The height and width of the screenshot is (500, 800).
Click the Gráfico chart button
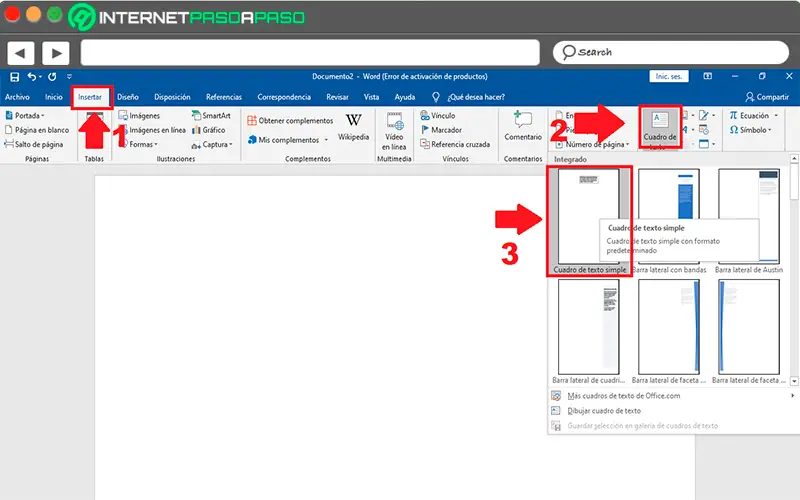208,130
